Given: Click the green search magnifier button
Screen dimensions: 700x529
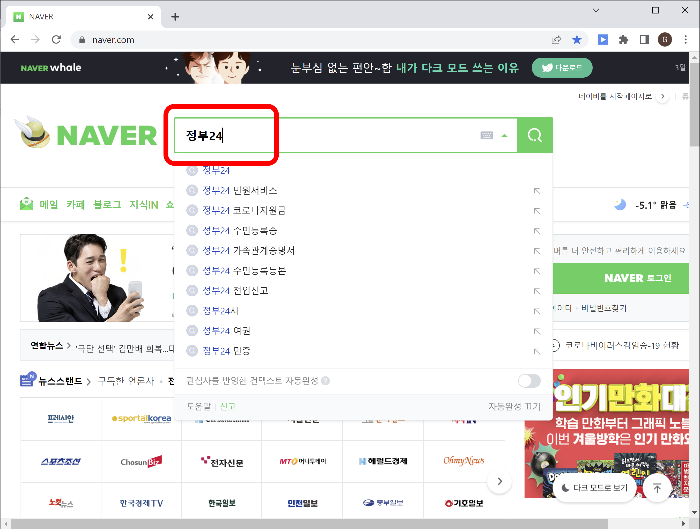Looking at the screenshot, I should pos(535,135).
